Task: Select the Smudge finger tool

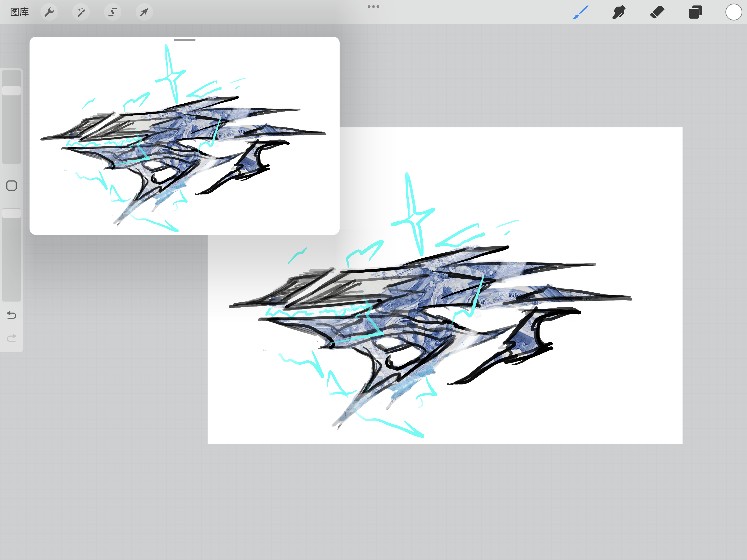Action: pyautogui.click(x=619, y=12)
